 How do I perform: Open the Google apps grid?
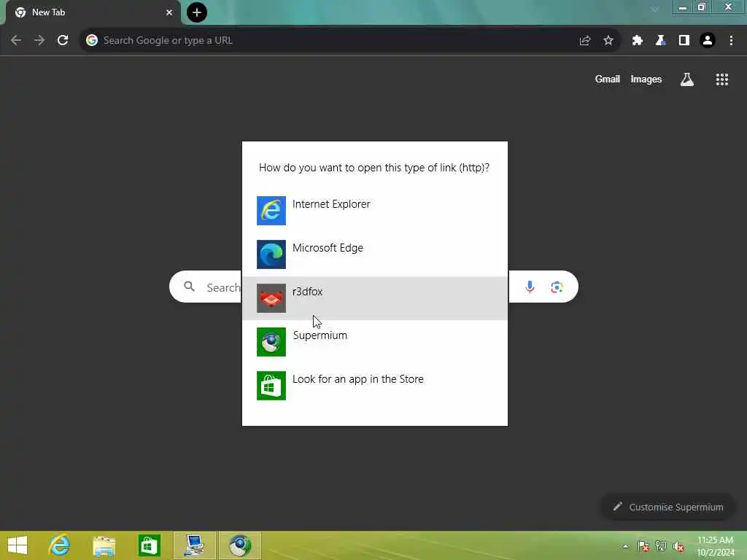click(x=722, y=79)
